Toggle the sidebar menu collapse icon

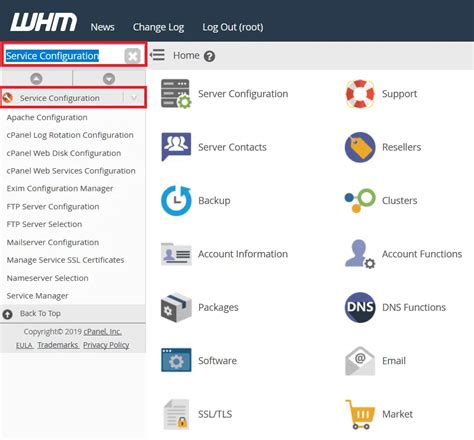(x=157, y=55)
